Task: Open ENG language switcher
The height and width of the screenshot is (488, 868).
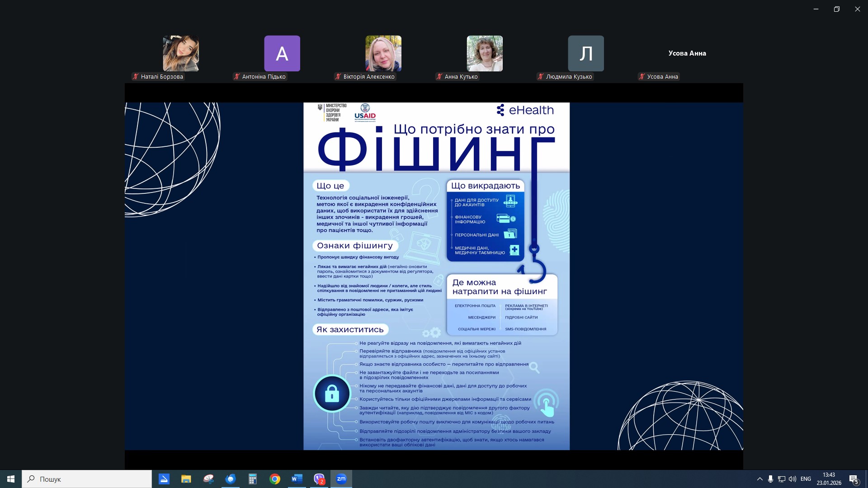Action: [806, 479]
